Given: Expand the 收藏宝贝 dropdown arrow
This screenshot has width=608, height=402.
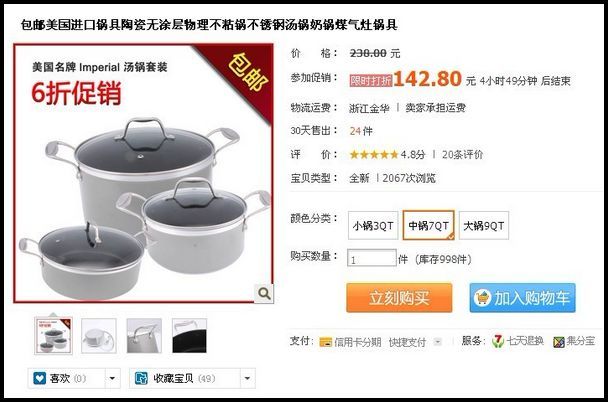Looking at the screenshot, I should (247, 378).
